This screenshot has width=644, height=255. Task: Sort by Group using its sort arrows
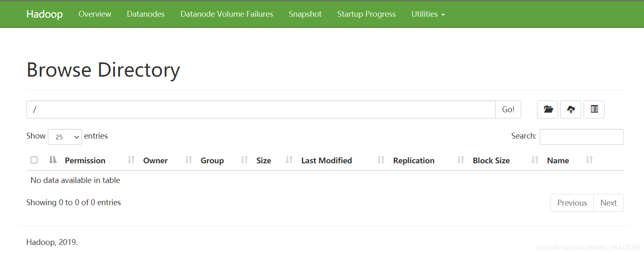[x=244, y=160]
